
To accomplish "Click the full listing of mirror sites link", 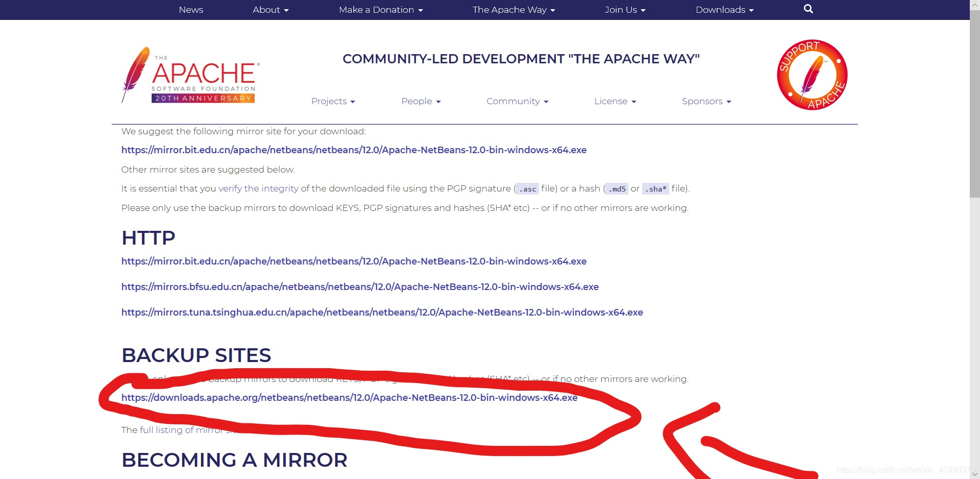I will [189, 430].
